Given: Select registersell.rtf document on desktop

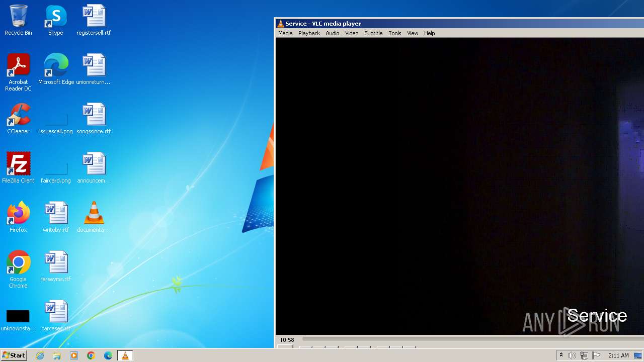Looking at the screenshot, I should tap(94, 20).
